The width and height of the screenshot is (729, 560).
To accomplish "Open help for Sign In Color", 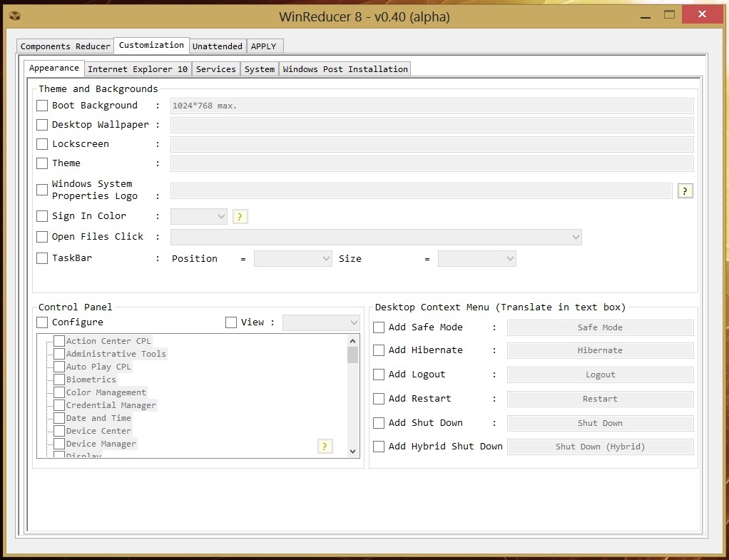I will (240, 216).
